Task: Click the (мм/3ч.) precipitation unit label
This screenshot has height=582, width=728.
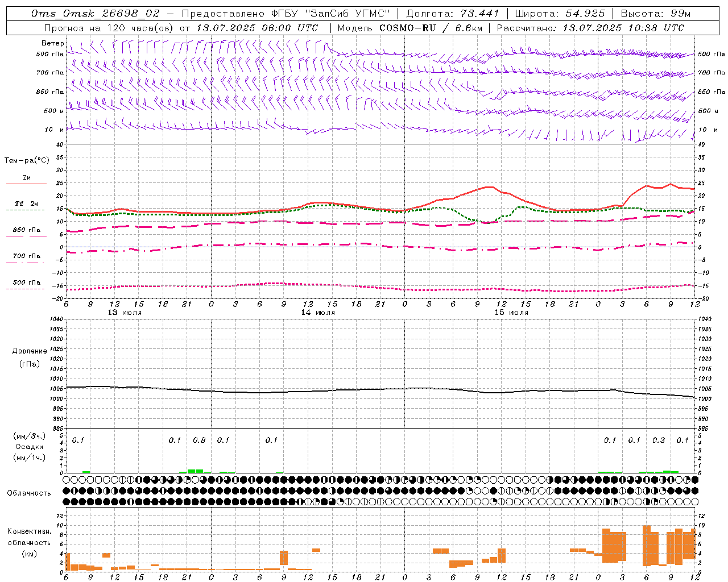Action: 30,436
